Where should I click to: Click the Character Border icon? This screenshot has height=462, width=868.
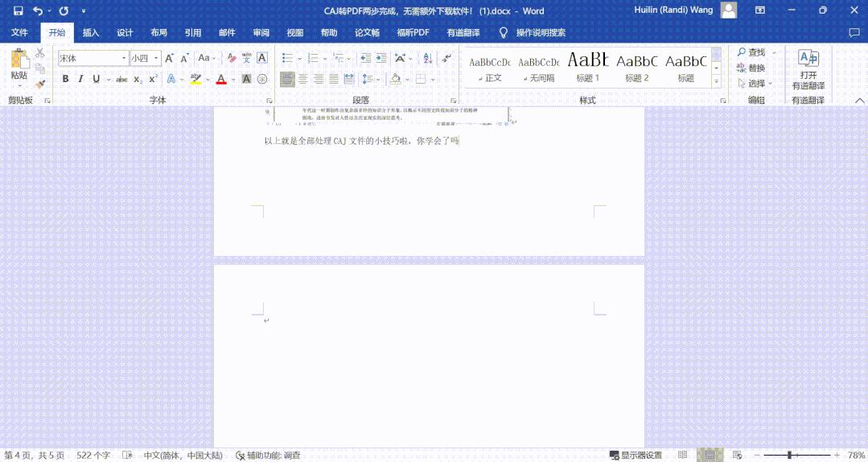coord(262,58)
